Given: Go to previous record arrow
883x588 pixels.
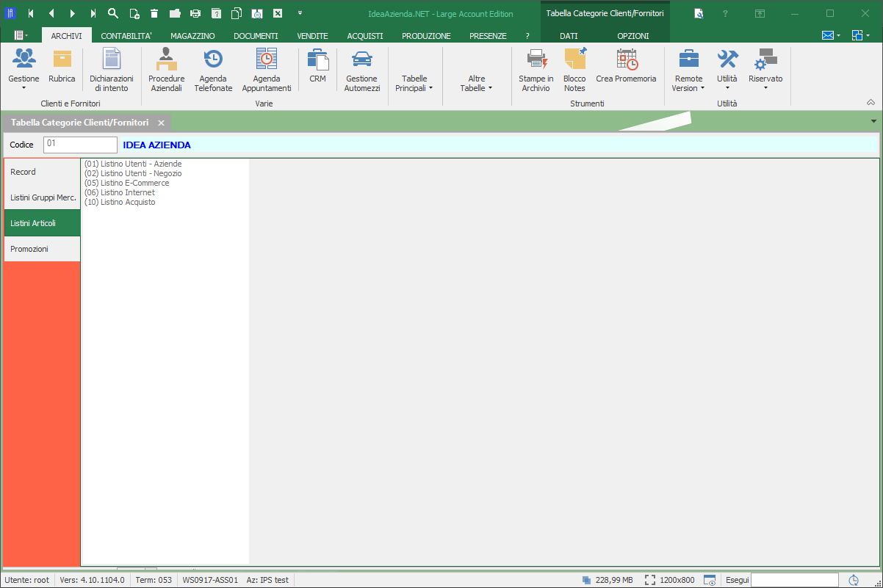Looking at the screenshot, I should (51, 13).
